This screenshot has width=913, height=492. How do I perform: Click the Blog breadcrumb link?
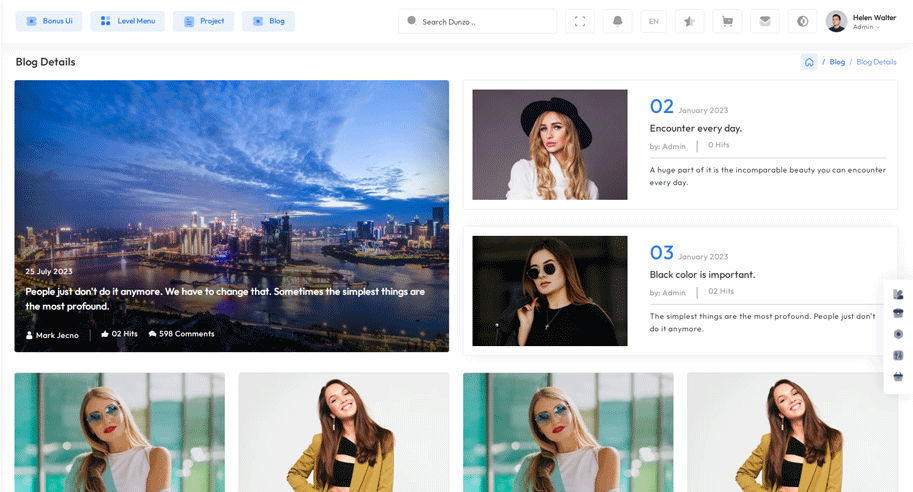[837, 62]
